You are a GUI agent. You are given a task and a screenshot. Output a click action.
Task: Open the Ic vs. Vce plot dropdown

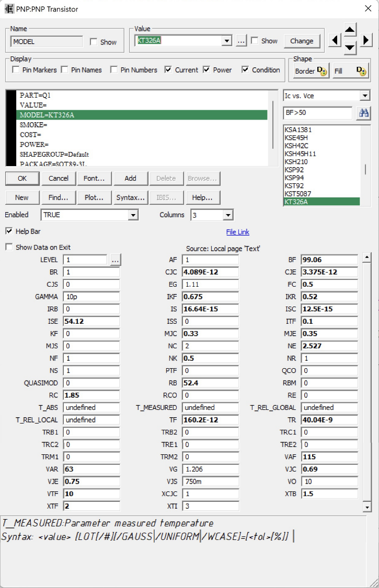click(x=365, y=96)
